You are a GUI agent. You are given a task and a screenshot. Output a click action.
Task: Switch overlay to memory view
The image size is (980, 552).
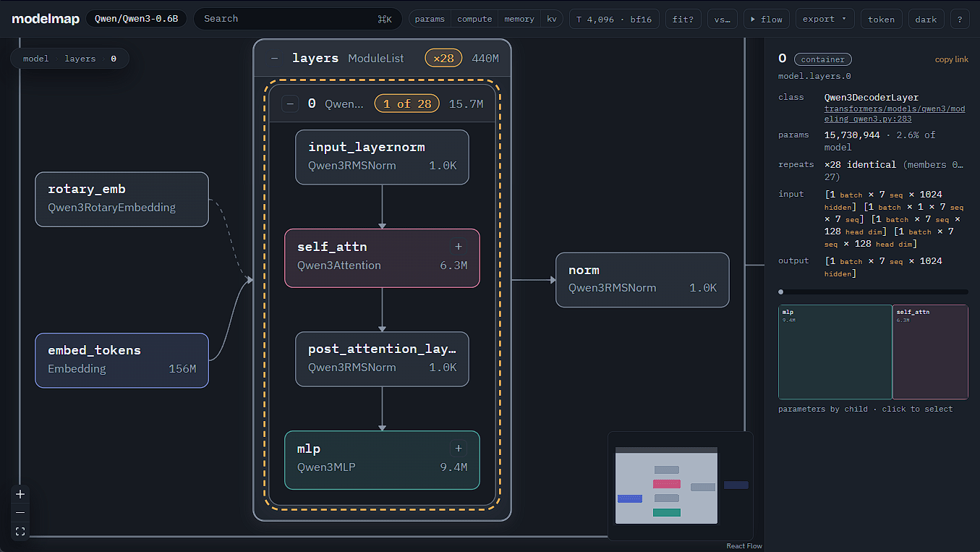[x=519, y=20]
